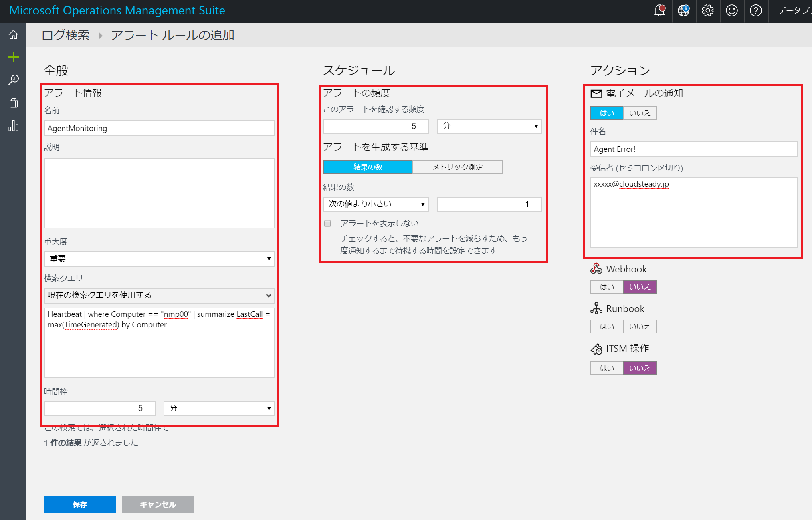Click ログ検索 in the breadcrumb
The height and width of the screenshot is (520, 812).
pyautogui.click(x=65, y=35)
